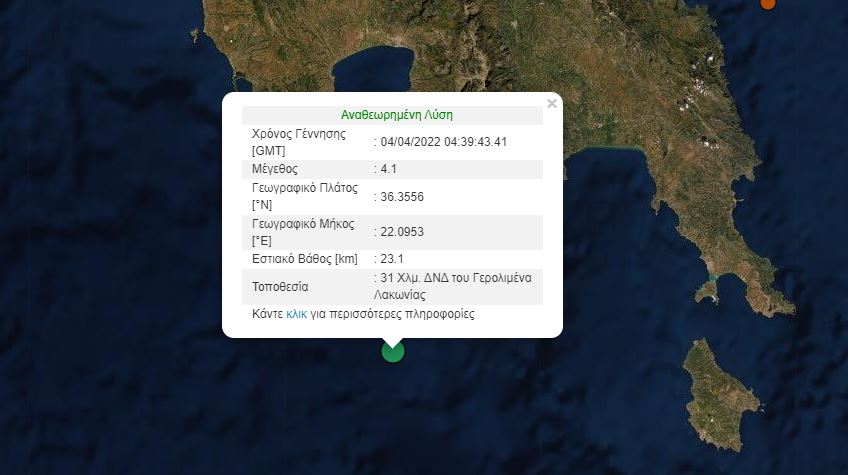Click the 'Τοποθεσία' row label
Screen dimensions: 848x475
[x=280, y=286]
